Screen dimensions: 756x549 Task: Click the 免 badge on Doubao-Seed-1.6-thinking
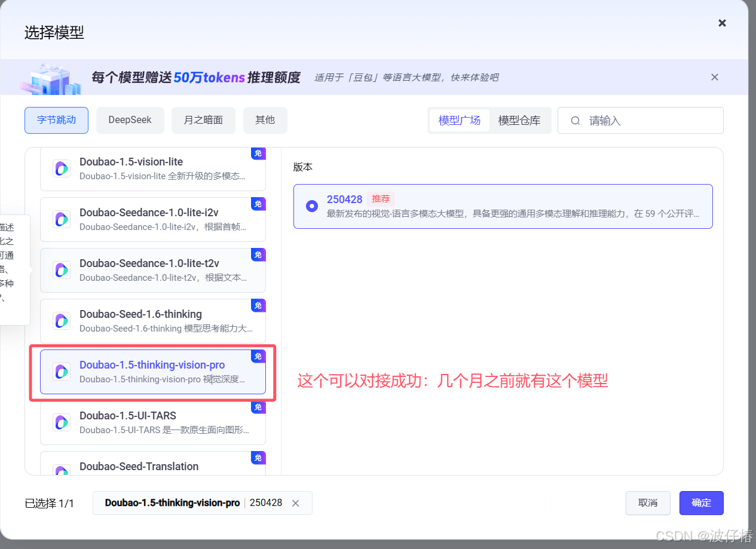(258, 305)
